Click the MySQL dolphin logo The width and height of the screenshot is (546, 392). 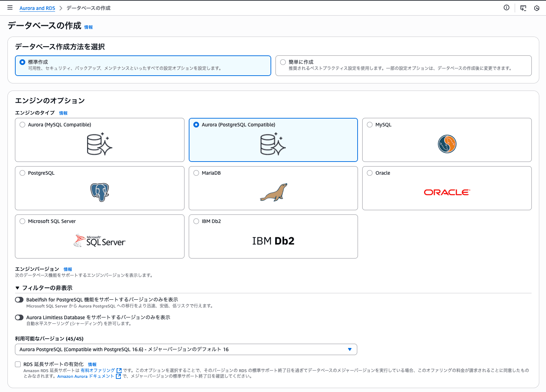pos(447,144)
